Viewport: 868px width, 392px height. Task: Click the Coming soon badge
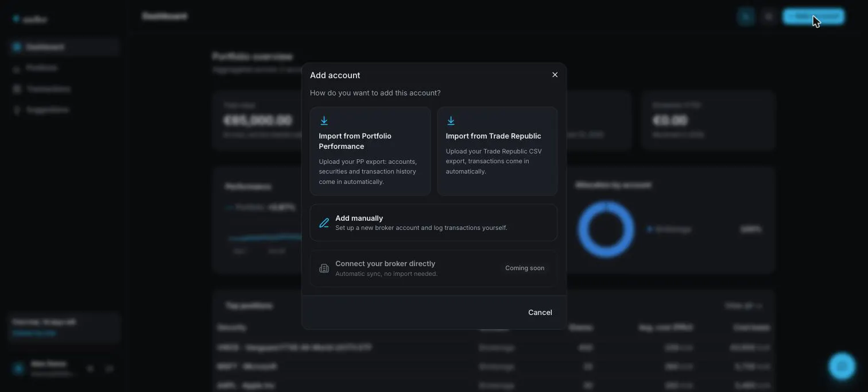[525, 268]
